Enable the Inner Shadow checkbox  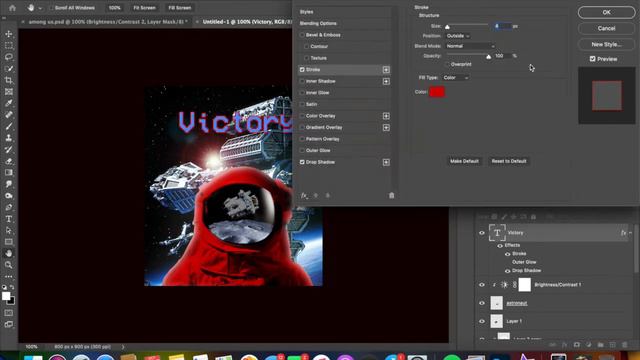[302, 81]
